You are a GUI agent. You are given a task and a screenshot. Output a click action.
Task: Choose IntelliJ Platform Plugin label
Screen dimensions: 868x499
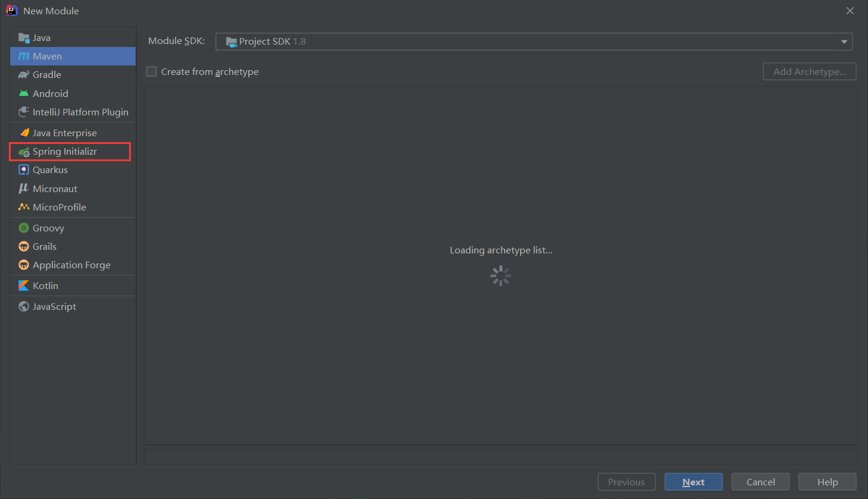80,112
